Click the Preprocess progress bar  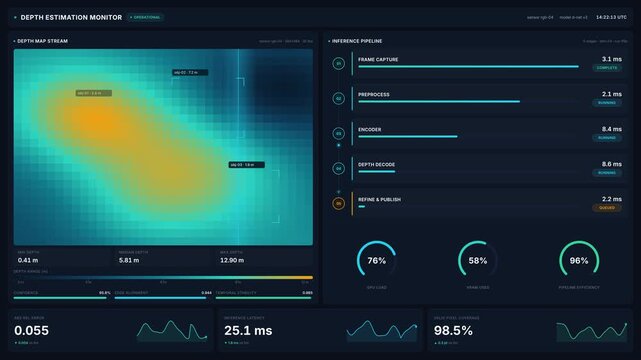click(468, 102)
